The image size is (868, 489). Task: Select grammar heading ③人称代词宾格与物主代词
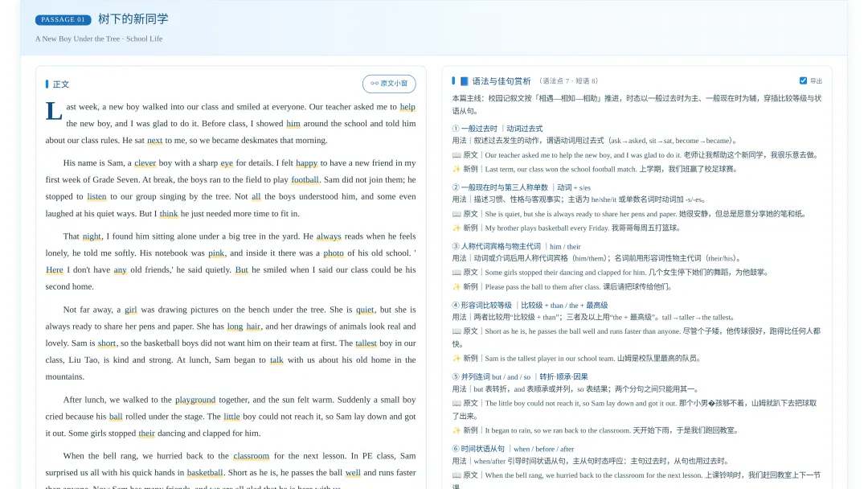516,246
